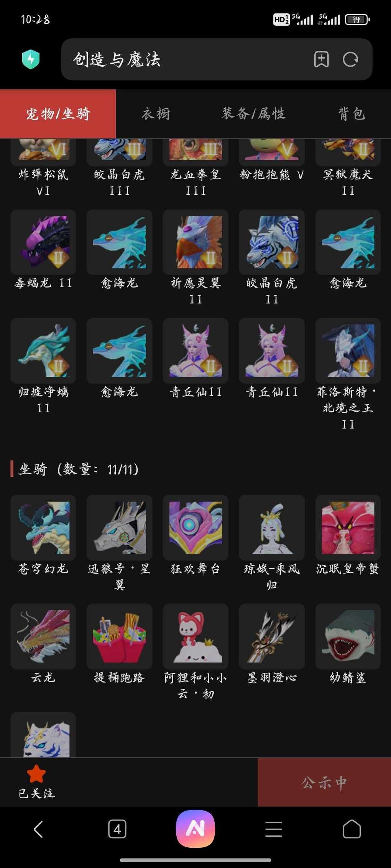Open the tabs counter showing 4
The width and height of the screenshot is (391, 868).
click(x=117, y=829)
